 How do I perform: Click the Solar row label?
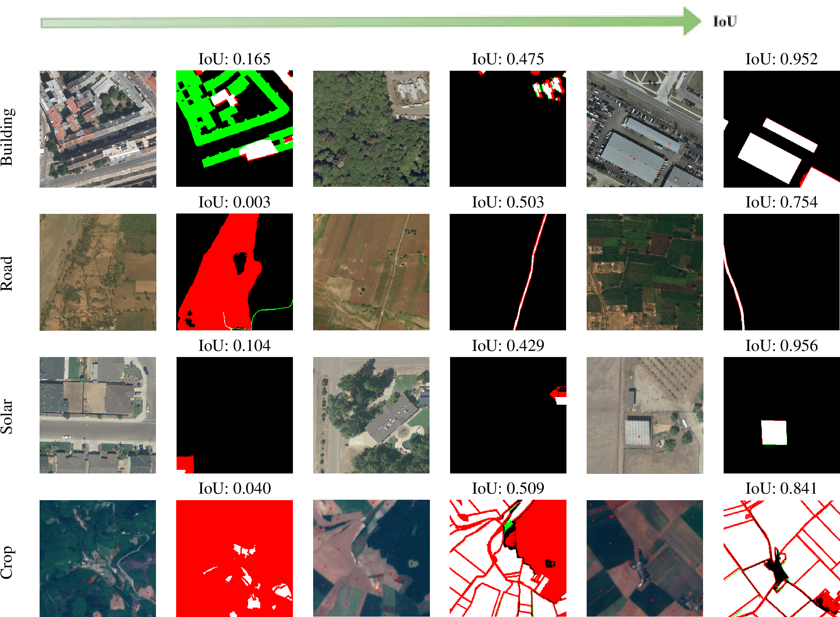tap(7, 416)
